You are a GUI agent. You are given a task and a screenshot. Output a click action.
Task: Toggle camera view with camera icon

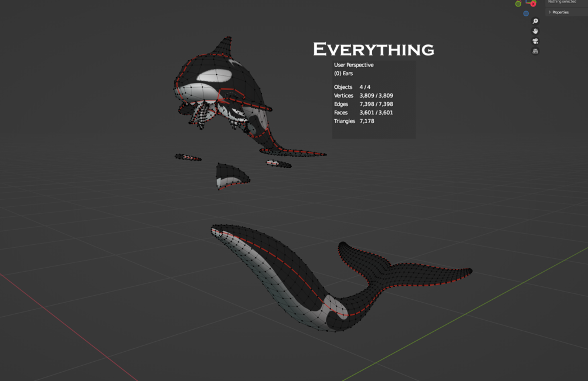pyautogui.click(x=535, y=41)
